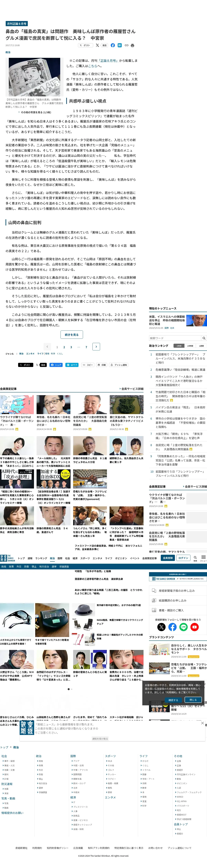Image resolution: width=207 pixels, height=868 pixels.
Task: Open the 'ランキング' navbar menu item
Action: click(41, 558)
